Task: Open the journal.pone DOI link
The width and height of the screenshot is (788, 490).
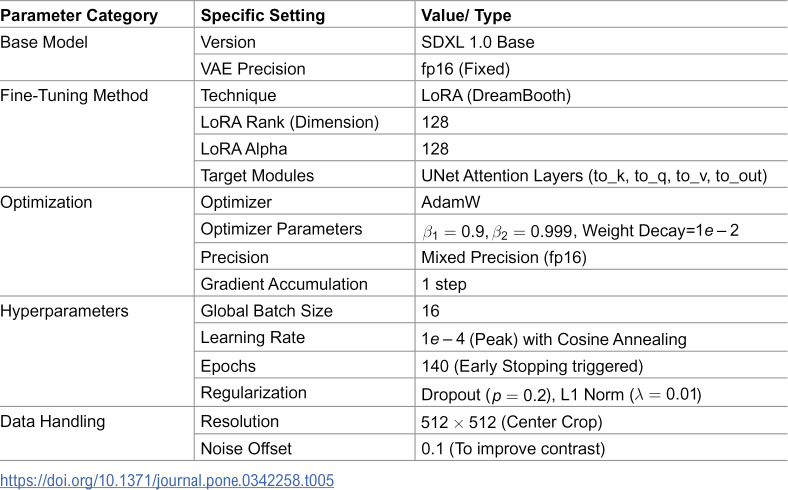Action: pos(167,480)
